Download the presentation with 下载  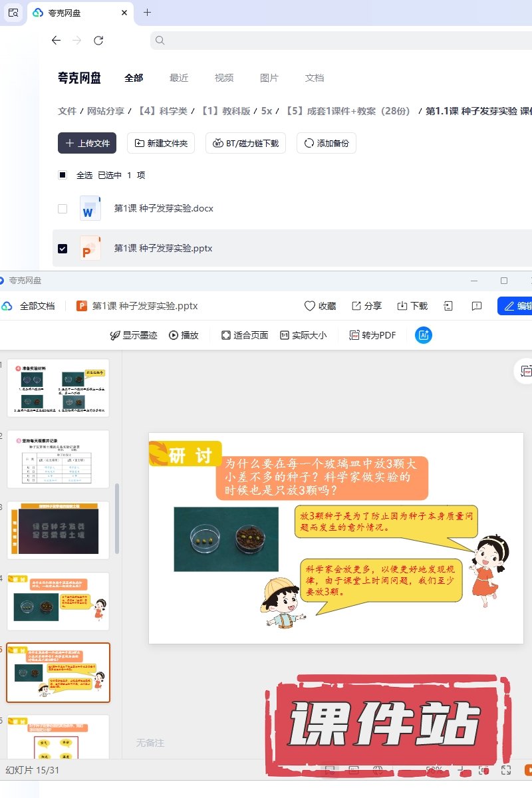(412, 306)
